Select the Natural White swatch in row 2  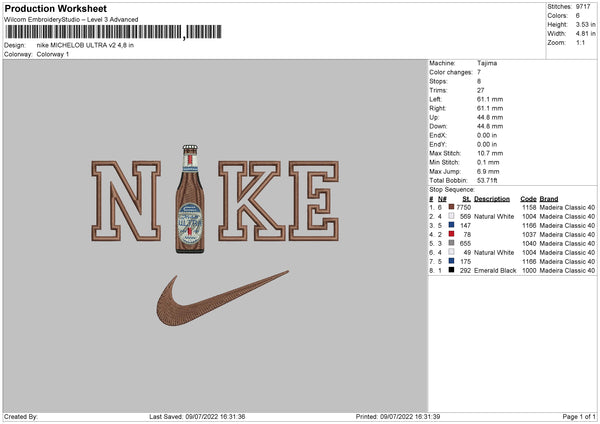(452, 216)
